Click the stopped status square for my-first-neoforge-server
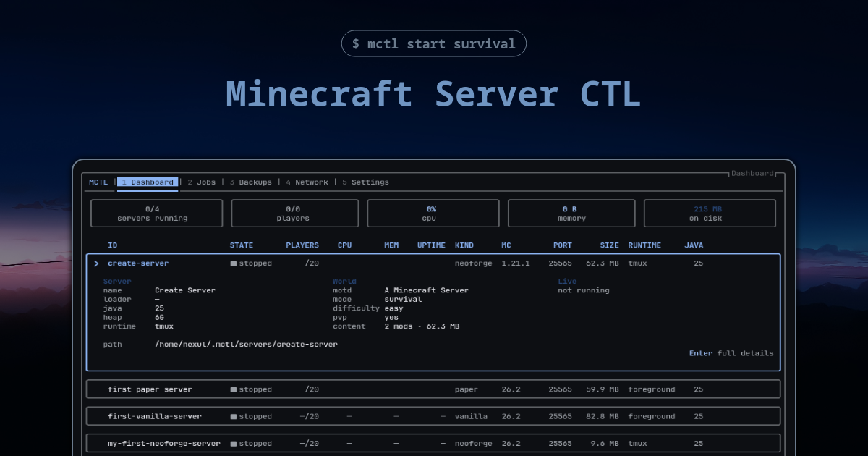868x456 pixels. [234, 444]
